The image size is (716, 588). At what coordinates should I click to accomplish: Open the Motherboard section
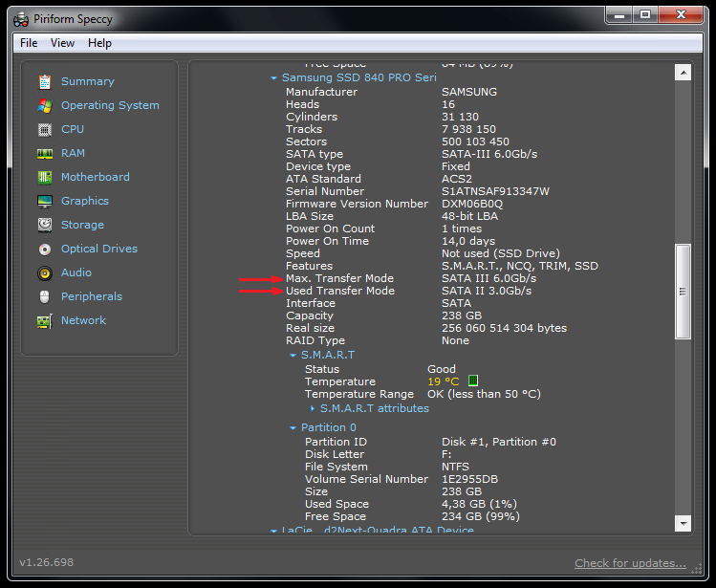pos(96,177)
